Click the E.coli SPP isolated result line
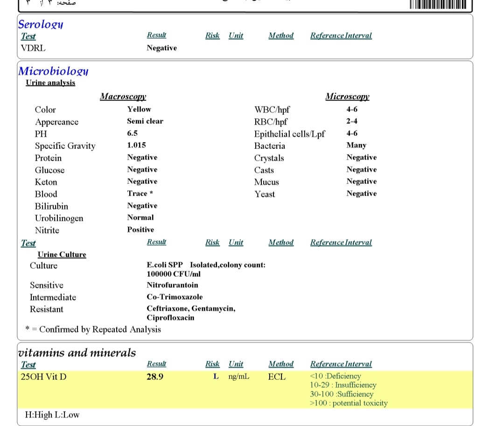Viewport: 504px width, 426px height. [206, 265]
